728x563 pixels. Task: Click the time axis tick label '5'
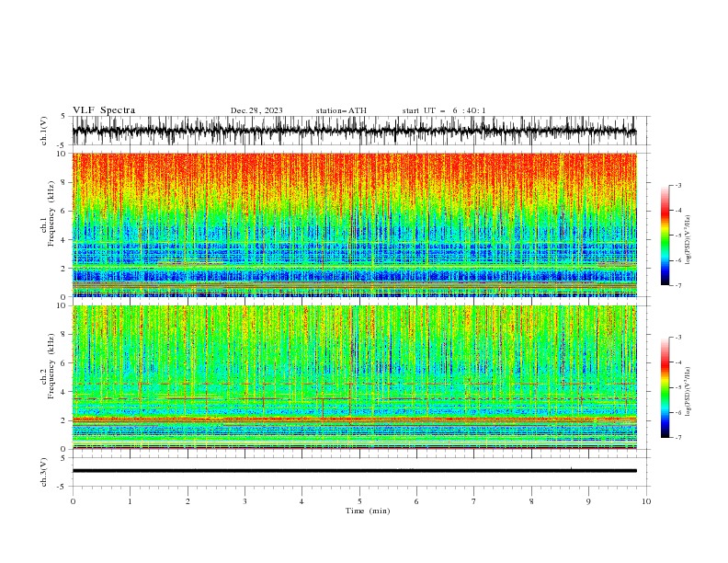pyautogui.click(x=359, y=501)
